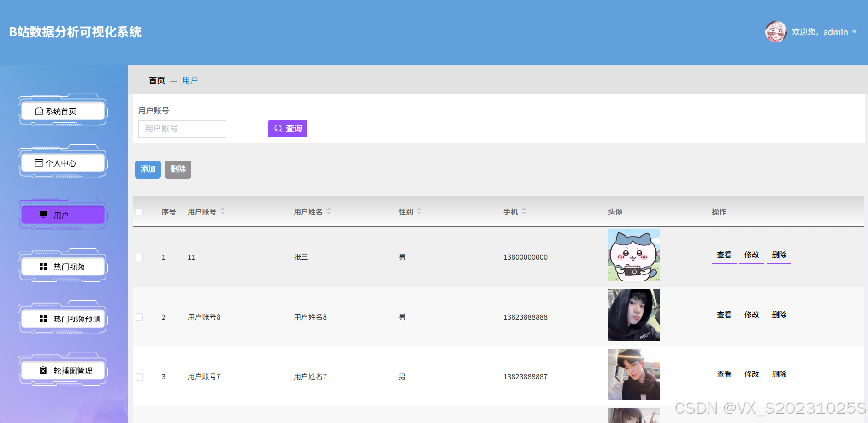Image resolution: width=868 pixels, height=423 pixels.
Task: Toggle the select-all header checkbox
Action: point(139,212)
